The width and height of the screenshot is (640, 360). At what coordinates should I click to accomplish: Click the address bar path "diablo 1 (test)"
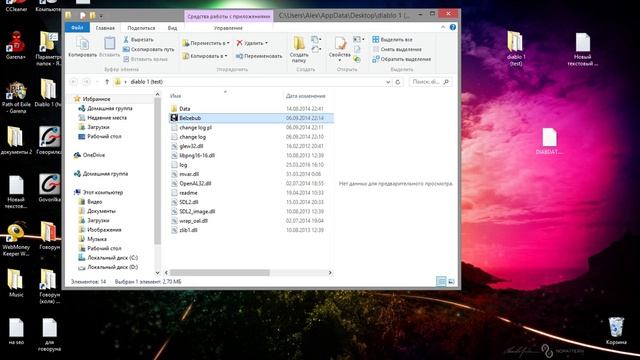[147, 82]
